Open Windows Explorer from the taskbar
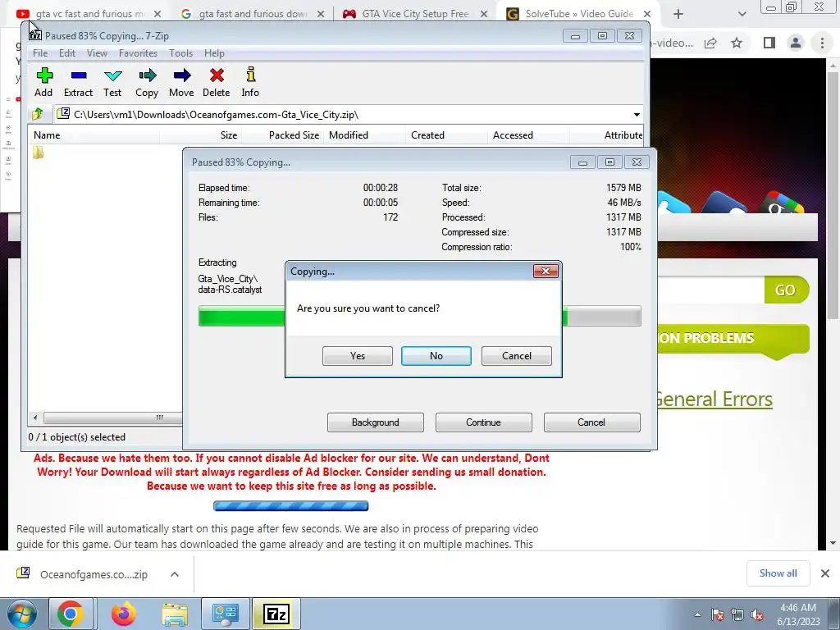The height and width of the screenshot is (630, 840). tap(176, 614)
